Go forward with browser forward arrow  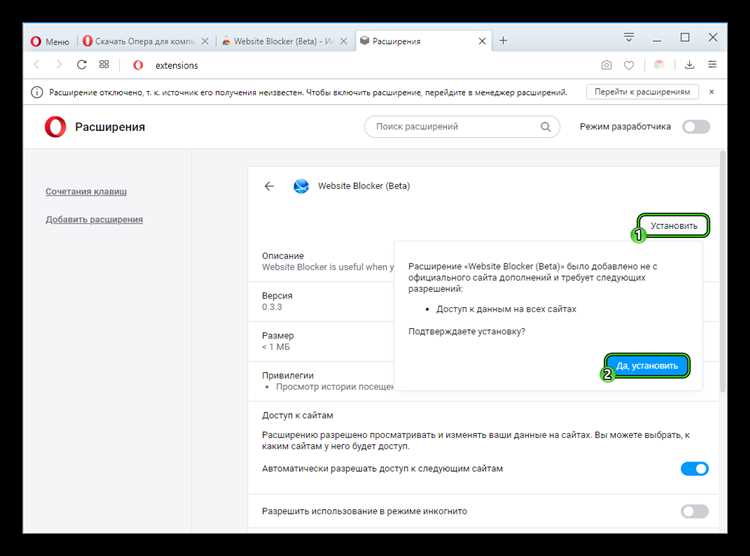[59, 65]
